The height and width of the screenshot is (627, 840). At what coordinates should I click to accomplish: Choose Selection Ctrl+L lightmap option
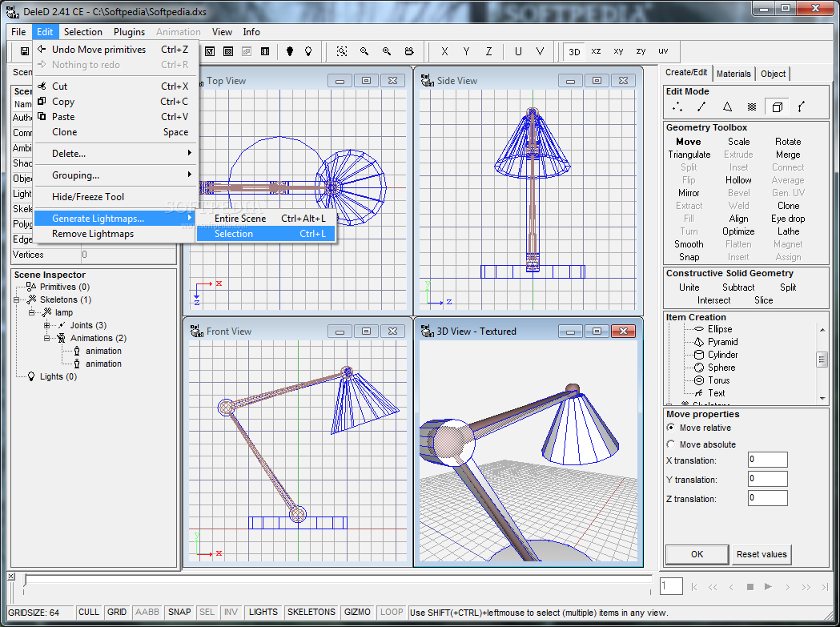pyautogui.click(x=266, y=234)
